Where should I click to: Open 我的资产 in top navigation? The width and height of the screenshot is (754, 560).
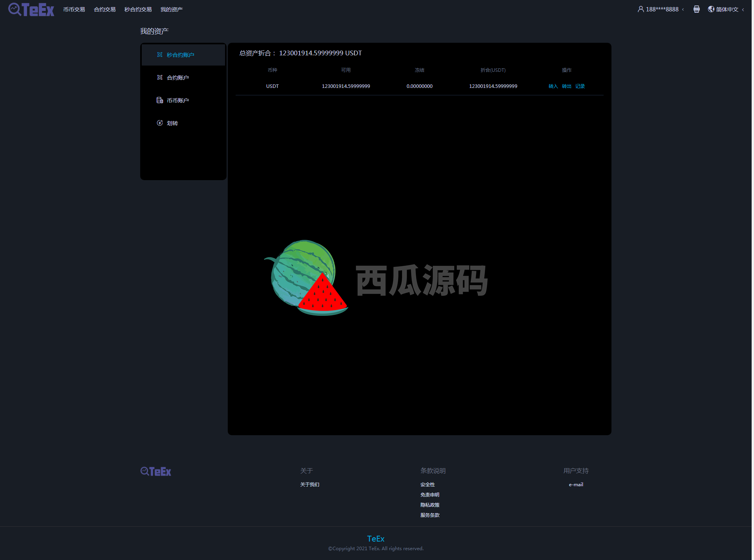tap(172, 9)
